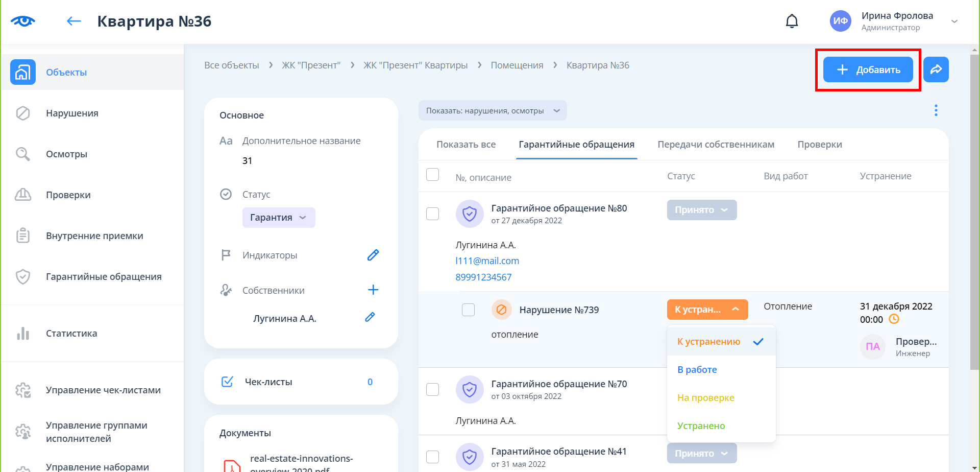Screen dimensions: 980x472
Task: Tick checkbox for Гарантийное обращение №80
Action: coord(432,214)
